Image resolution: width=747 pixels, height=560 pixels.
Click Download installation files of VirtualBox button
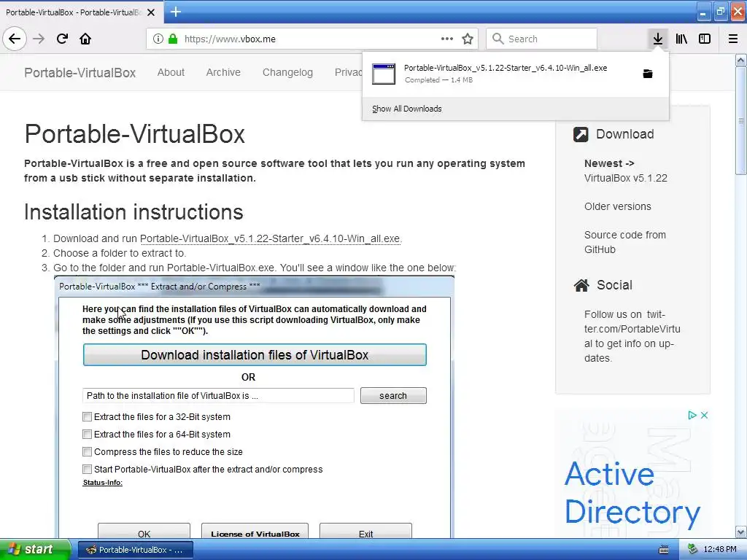tap(255, 355)
